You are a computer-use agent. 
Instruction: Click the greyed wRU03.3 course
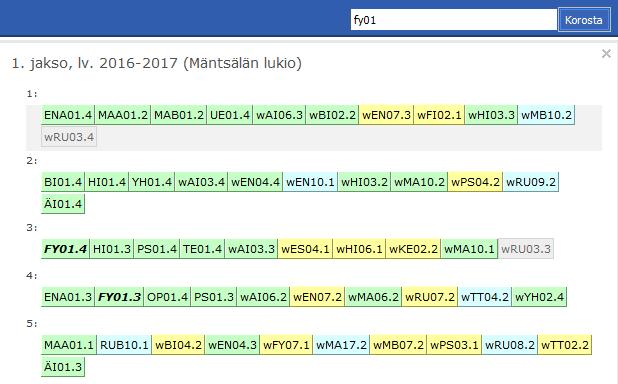[x=526, y=249]
